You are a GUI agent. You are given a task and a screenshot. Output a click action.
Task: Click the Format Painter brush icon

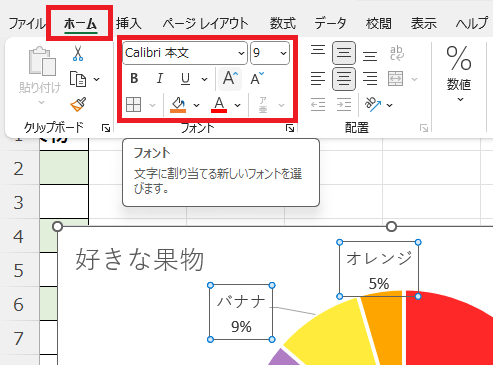click(78, 105)
